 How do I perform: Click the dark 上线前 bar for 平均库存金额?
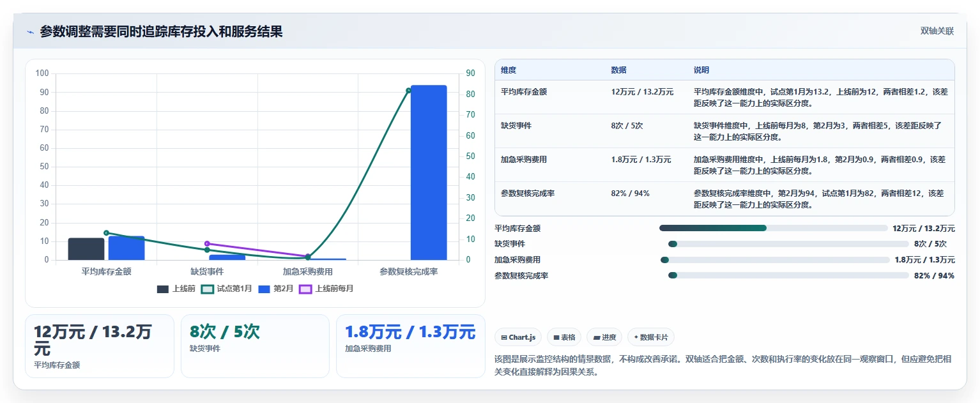click(x=86, y=249)
